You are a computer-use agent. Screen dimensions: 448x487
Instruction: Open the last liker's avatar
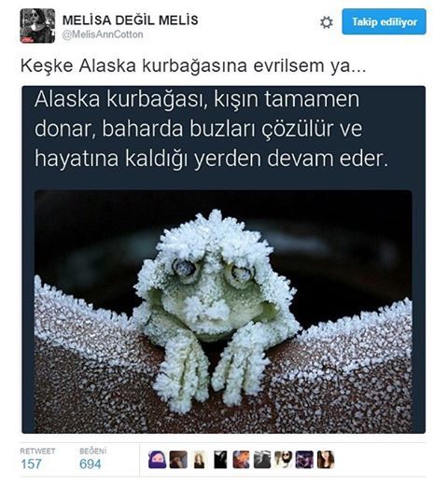point(326,460)
